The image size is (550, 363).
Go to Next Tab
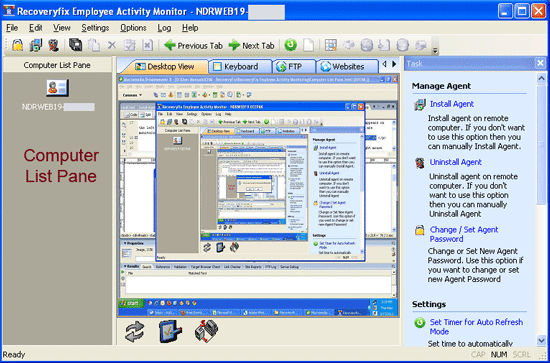coord(251,46)
